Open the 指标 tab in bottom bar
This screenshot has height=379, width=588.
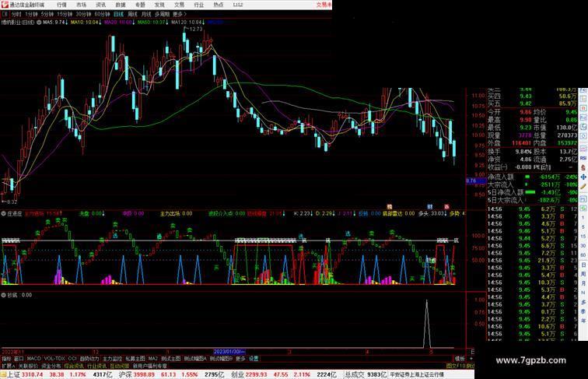(6, 359)
